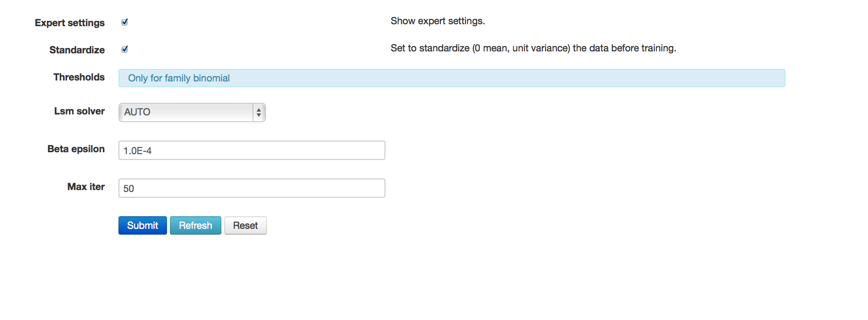Select the Thresholds label

tap(79, 77)
